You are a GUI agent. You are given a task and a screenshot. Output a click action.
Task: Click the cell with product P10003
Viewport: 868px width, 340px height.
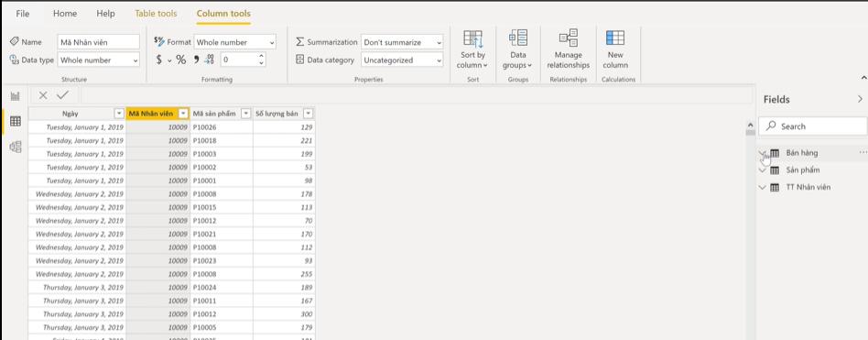222,154
